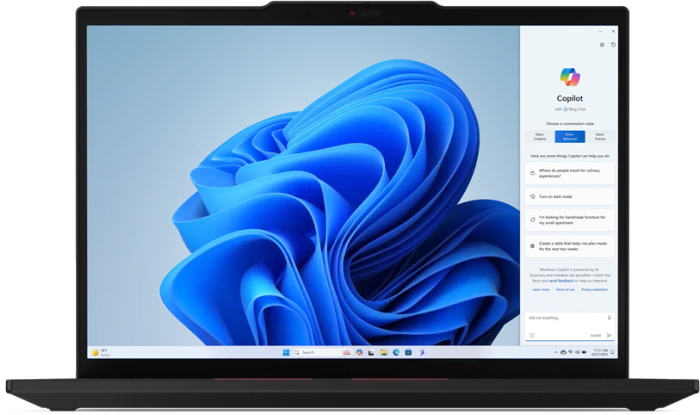
Task: Close the Copilot panel
Action: pyautogui.click(x=613, y=32)
